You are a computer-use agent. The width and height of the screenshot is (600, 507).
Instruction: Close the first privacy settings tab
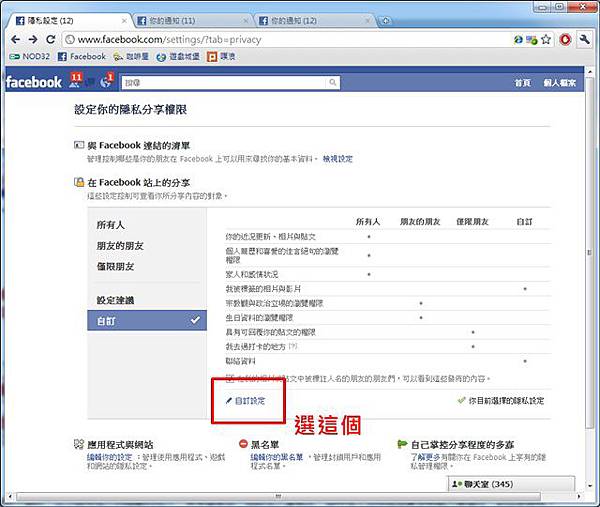[x=124, y=21]
